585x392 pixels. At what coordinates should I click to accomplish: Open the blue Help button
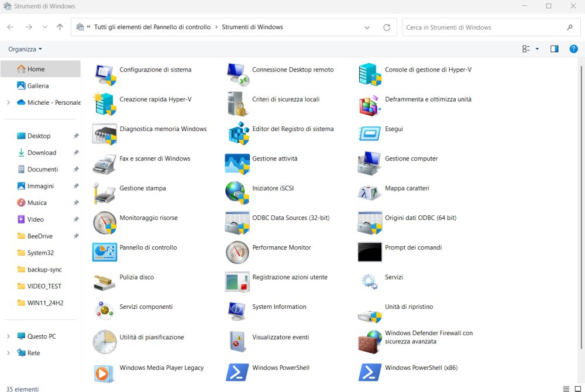[x=573, y=49]
